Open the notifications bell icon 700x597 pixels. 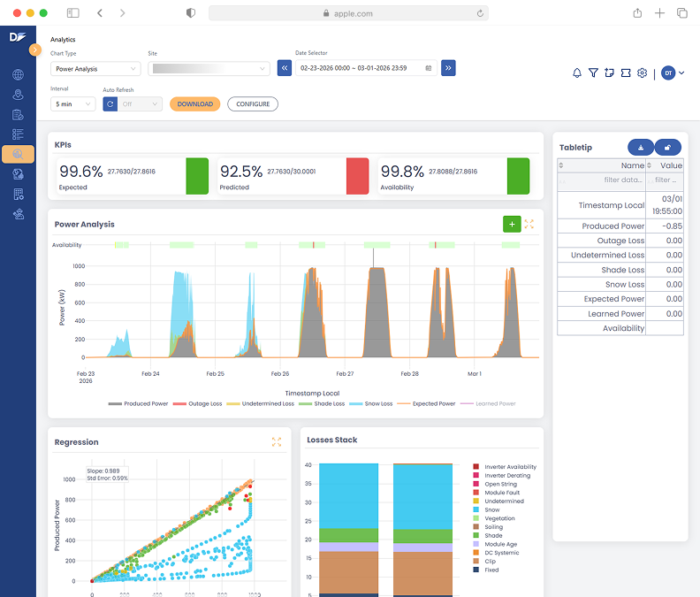(x=577, y=73)
